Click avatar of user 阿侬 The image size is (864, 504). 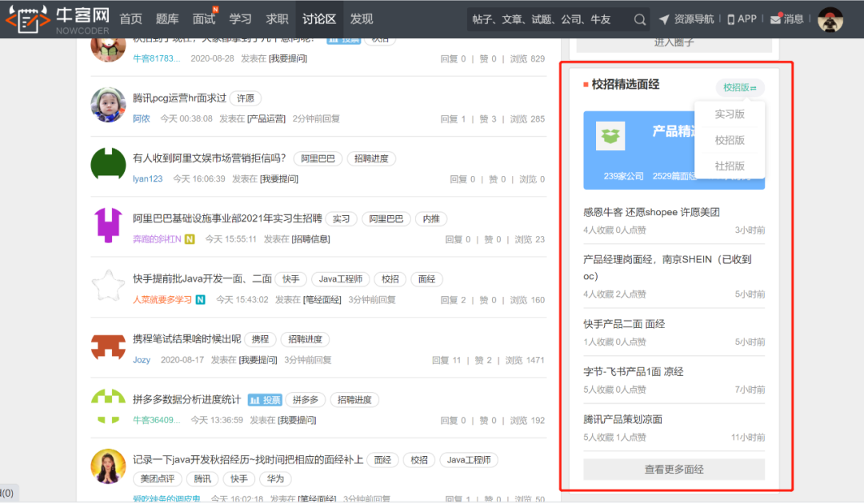coord(108,105)
